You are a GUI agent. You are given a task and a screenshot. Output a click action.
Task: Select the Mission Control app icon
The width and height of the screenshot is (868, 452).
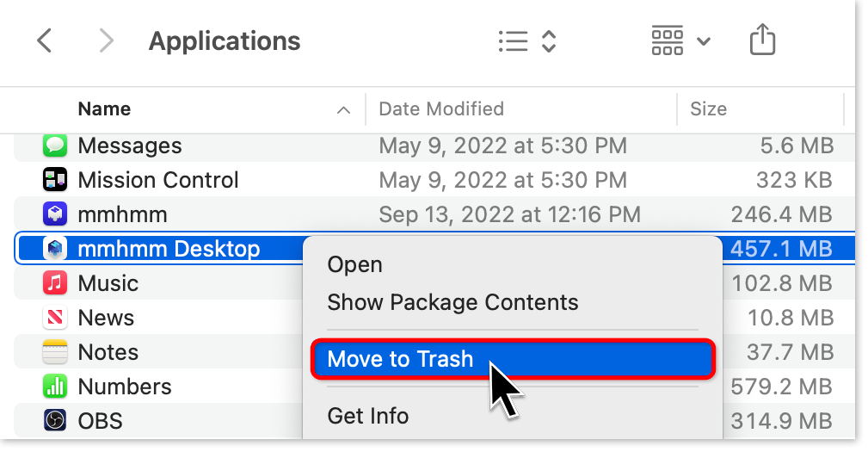55,180
